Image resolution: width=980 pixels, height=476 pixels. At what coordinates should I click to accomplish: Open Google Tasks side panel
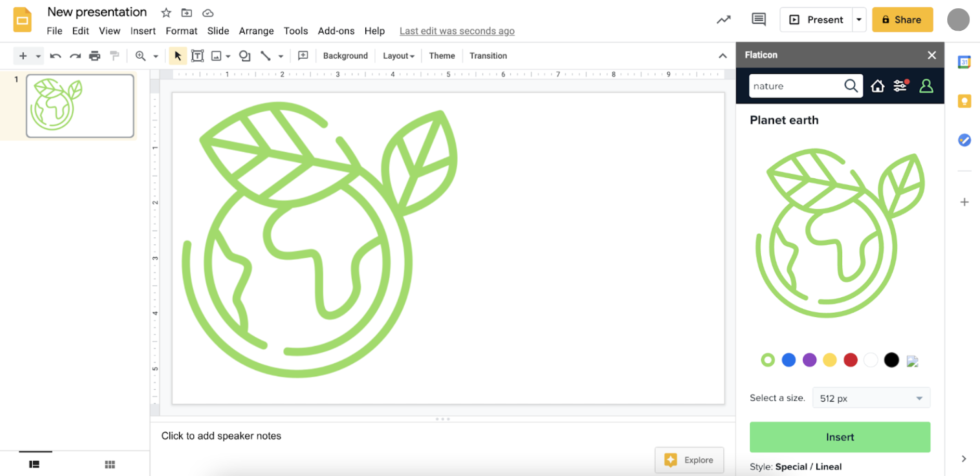click(964, 140)
